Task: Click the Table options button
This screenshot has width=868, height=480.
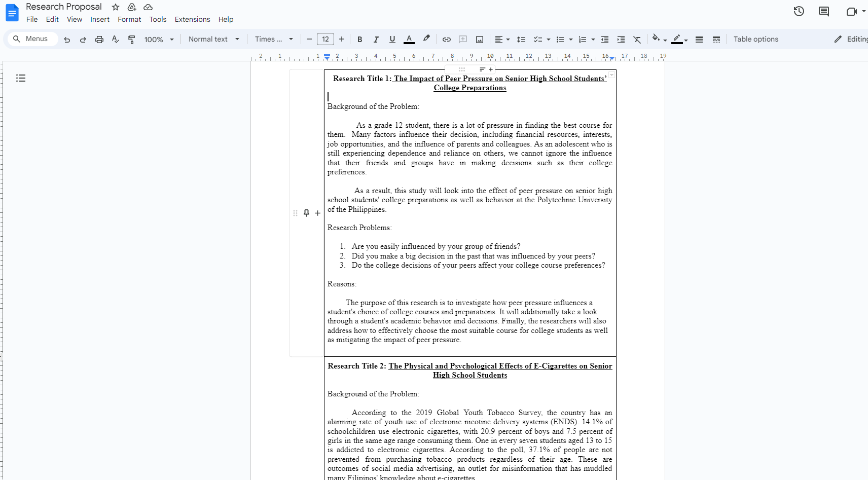Action: [755, 39]
